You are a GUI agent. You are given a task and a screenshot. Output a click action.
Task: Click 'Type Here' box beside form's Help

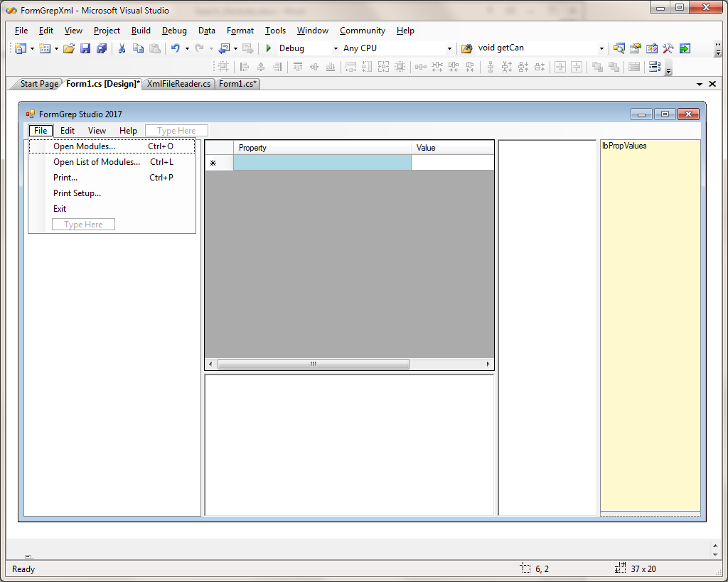pos(176,131)
